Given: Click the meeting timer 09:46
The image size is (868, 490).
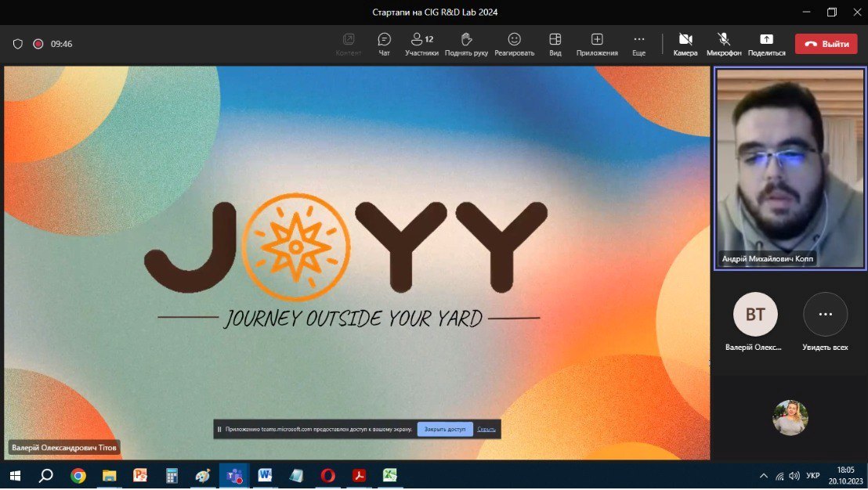Looking at the screenshot, I should pos(61,44).
